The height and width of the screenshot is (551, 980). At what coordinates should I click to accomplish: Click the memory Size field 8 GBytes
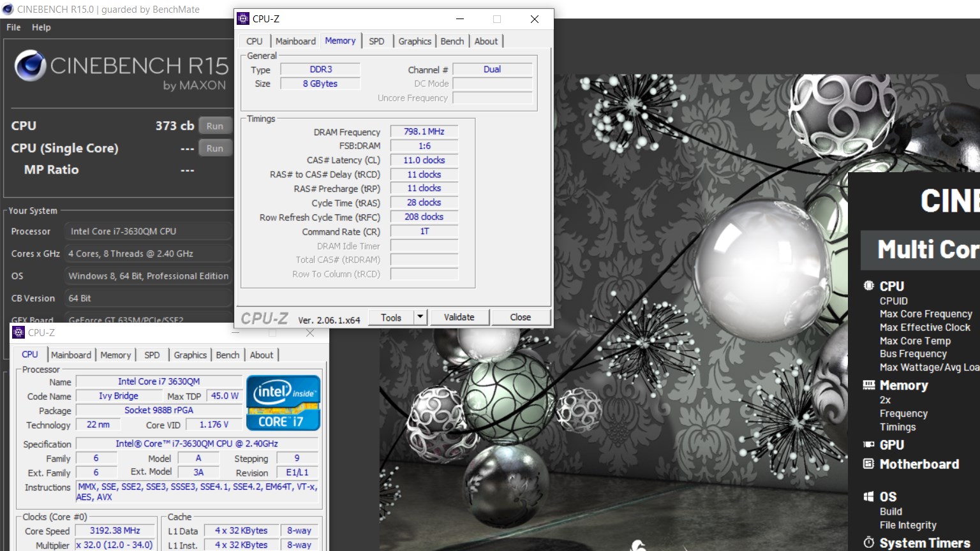(321, 84)
